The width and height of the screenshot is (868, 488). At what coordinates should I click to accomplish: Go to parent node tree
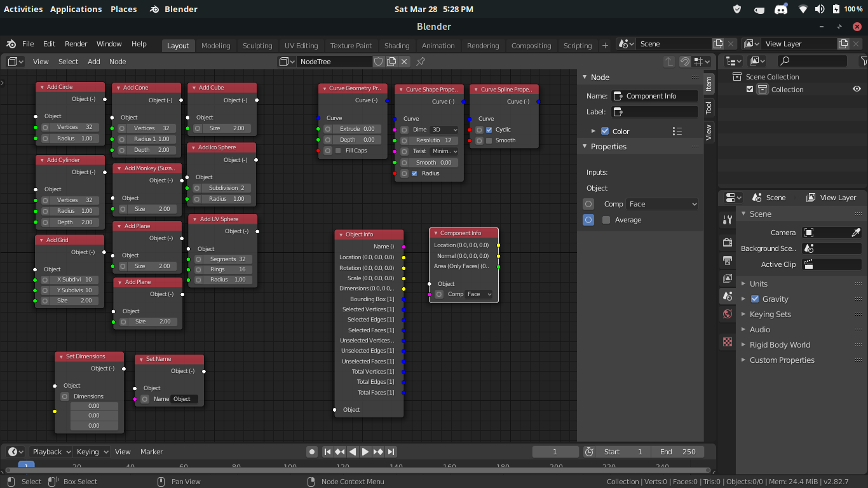[669, 62]
